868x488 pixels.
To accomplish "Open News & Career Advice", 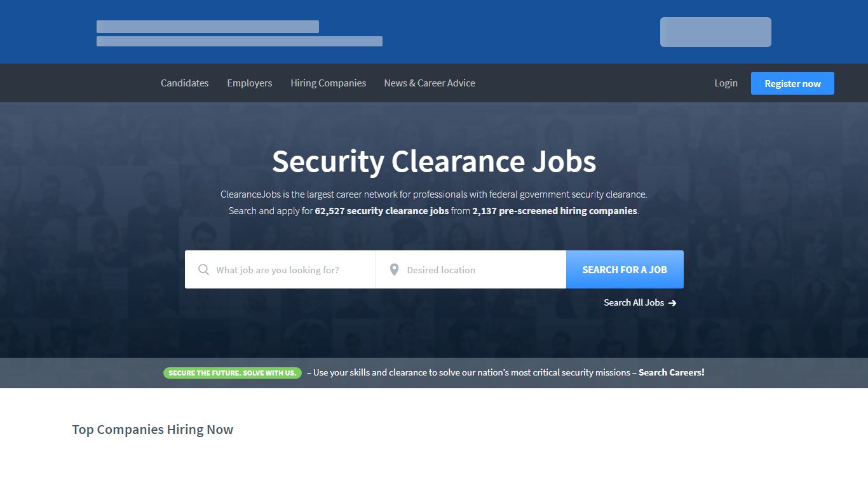I will click(430, 83).
